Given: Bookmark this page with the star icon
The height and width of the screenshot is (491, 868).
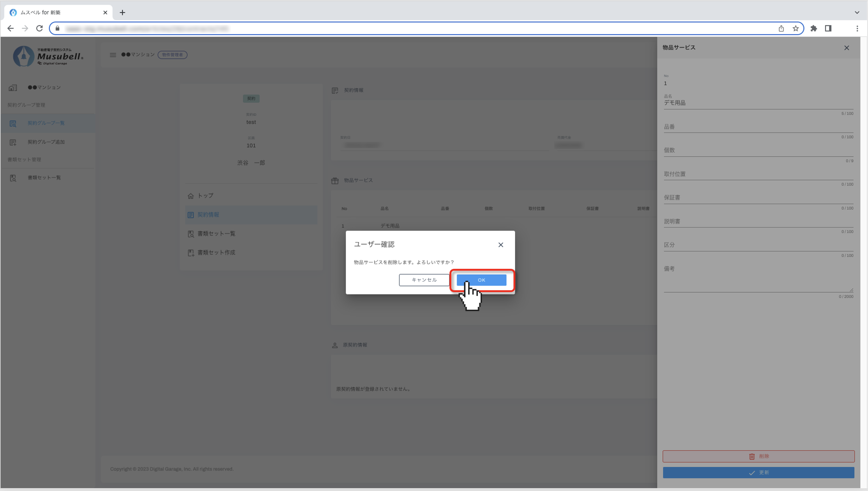Looking at the screenshot, I should point(795,28).
